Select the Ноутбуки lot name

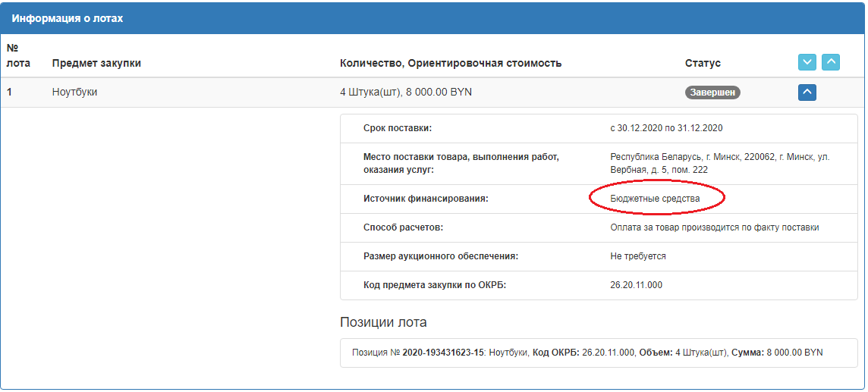[x=74, y=93]
